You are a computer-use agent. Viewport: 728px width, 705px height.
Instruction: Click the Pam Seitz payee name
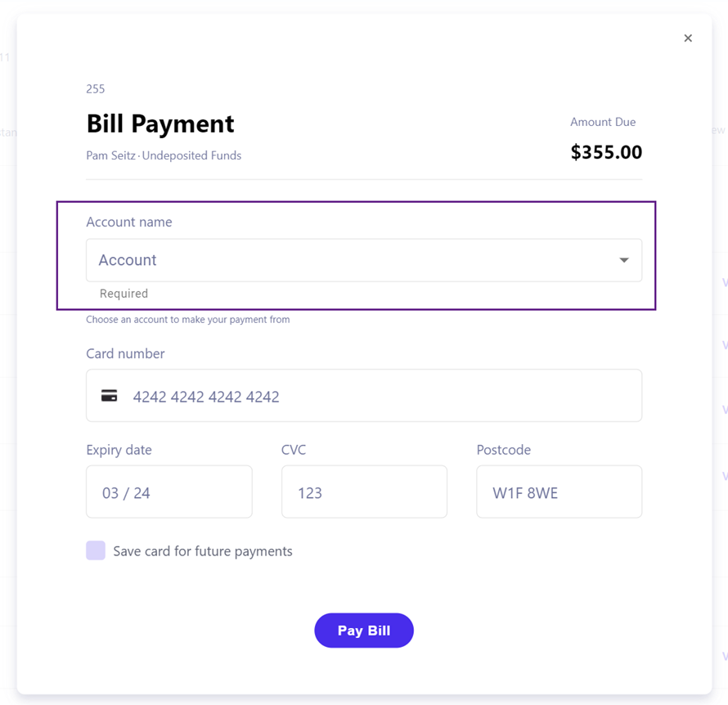point(110,155)
